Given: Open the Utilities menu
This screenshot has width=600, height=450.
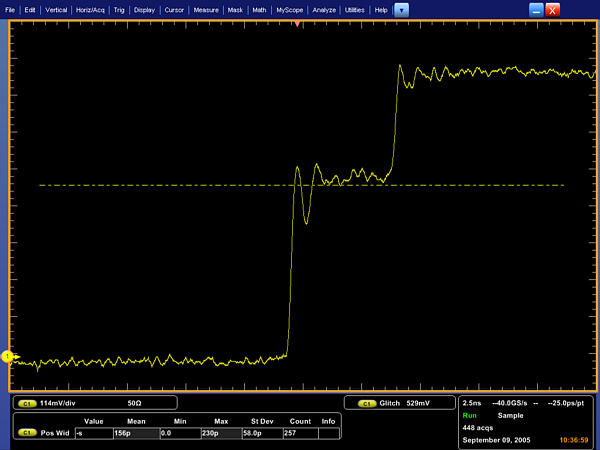Looking at the screenshot, I should pos(355,9).
